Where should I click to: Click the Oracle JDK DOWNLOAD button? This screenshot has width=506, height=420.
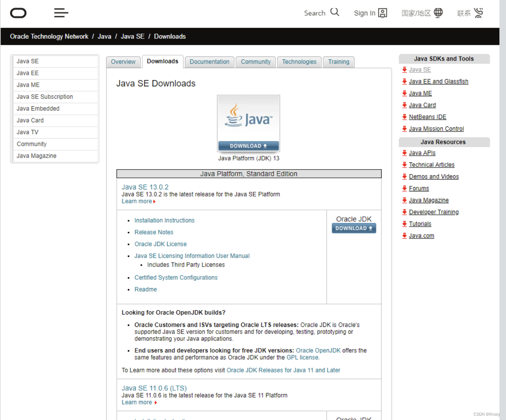pos(354,228)
